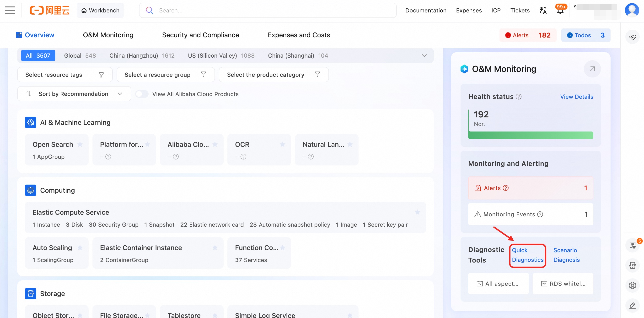Image resolution: width=644 pixels, height=318 pixels.
Task: Focus the top search input field
Action: 268,10
